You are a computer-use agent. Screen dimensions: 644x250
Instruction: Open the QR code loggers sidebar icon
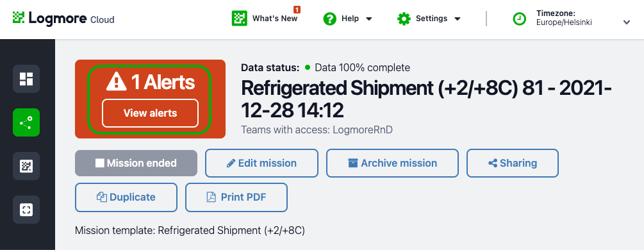pyautogui.click(x=26, y=166)
